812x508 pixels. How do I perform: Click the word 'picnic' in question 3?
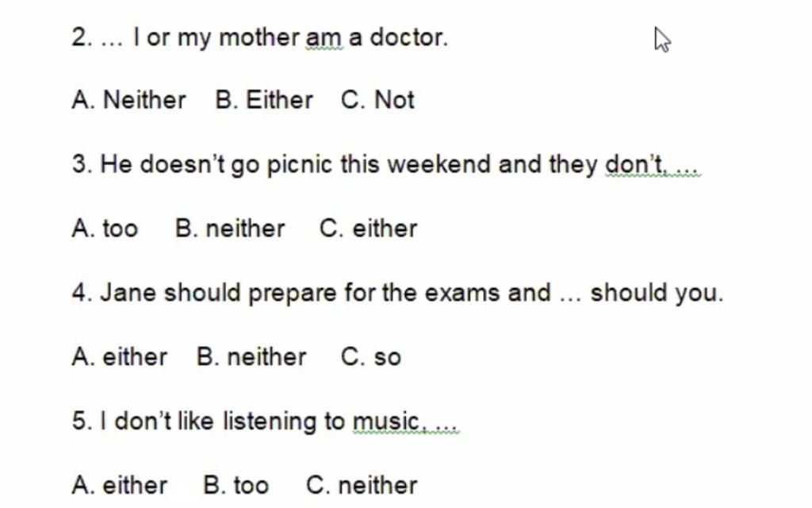[x=299, y=165]
